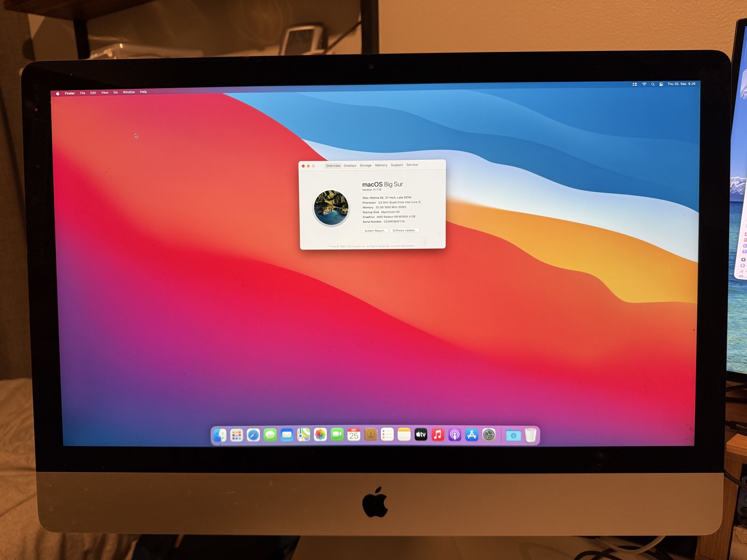Open System Preferences gear icon
Viewport: 747px width, 560px height.
488,435
